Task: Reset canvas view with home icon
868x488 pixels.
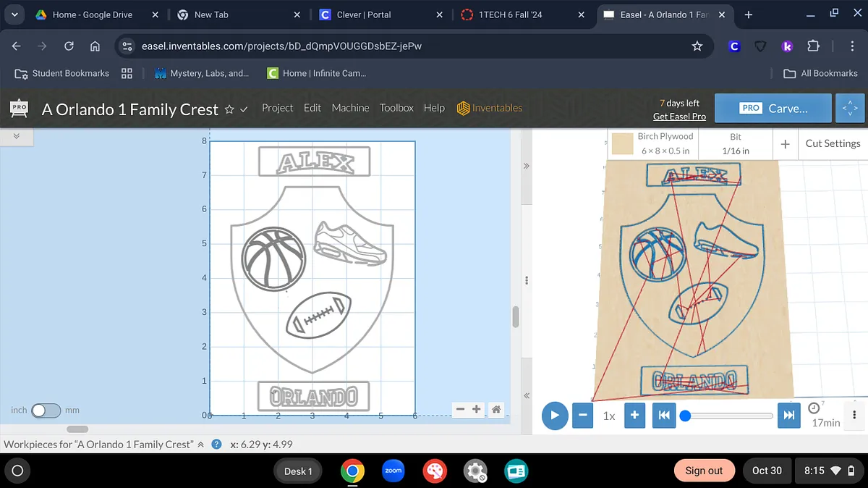Action: pos(496,409)
